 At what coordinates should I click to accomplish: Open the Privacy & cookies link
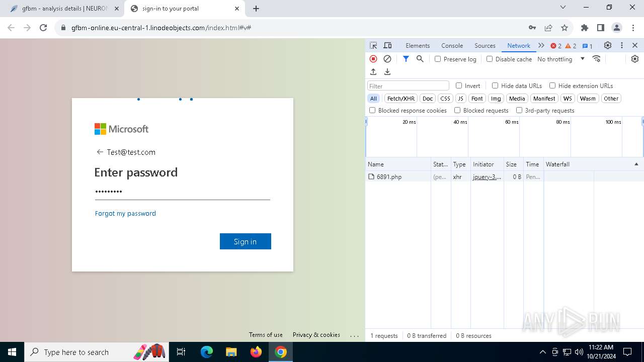pyautogui.click(x=316, y=335)
